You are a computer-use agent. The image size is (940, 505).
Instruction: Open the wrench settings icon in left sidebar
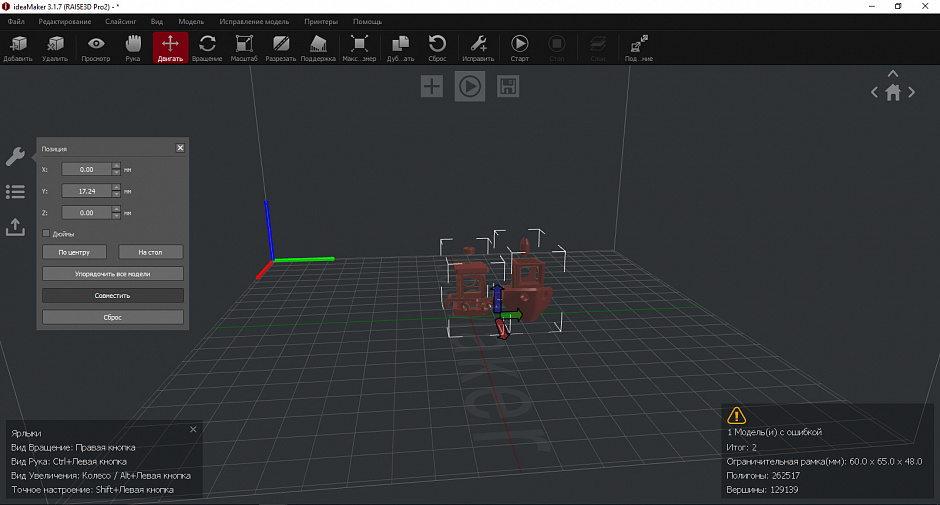[x=15, y=157]
